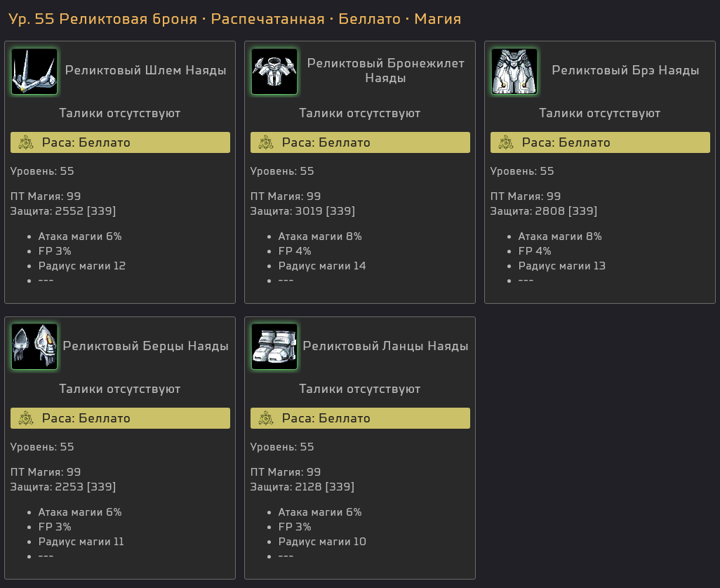
Task: Click the title 'Реликтовый Ланцы Наяды'
Action: tap(386, 346)
